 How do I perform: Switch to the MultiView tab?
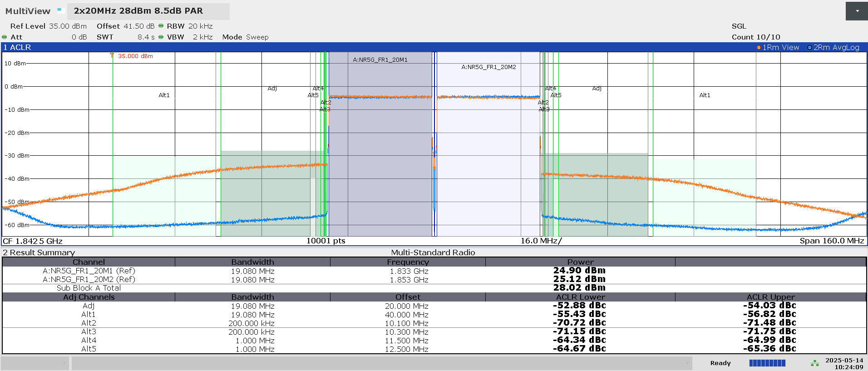[x=28, y=11]
